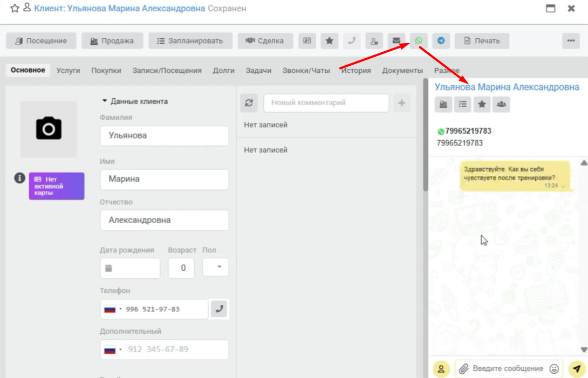588x378 pixels.
Task: Click the Возраст field showing 0
Action: tap(181, 268)
